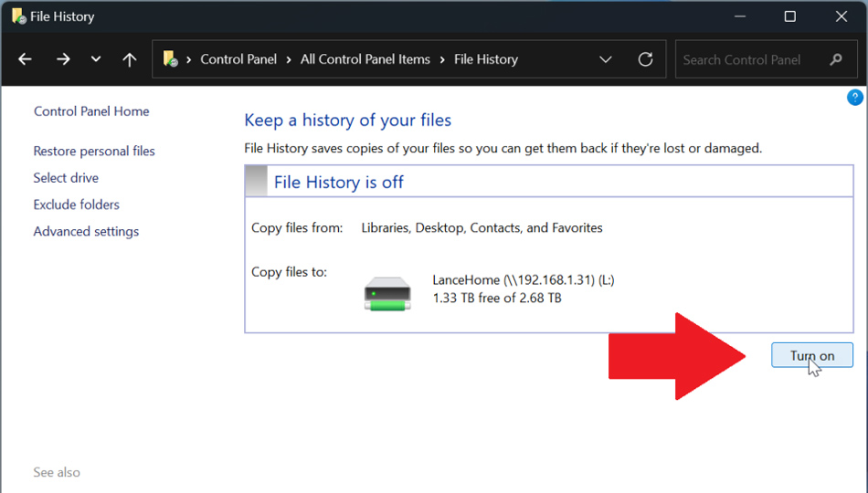Image resolution: width=868 pixels, height=493 pixels.
Task: Open Restore personal files link
Action: tap(94, 152)
